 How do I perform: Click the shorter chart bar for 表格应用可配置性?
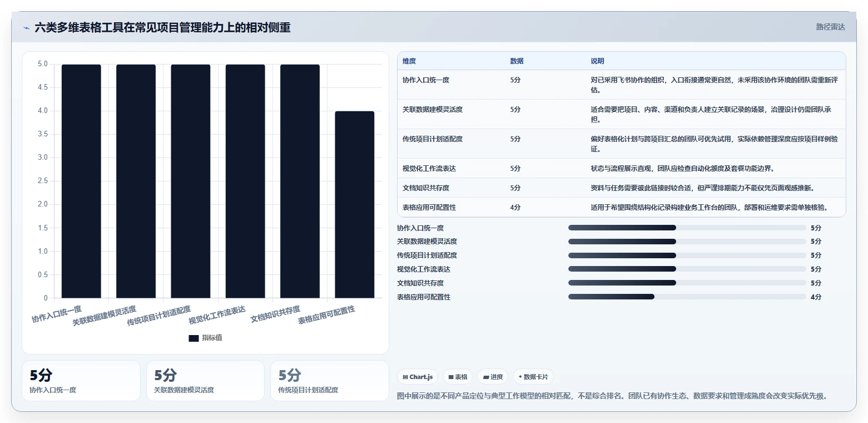click(354, 204)
